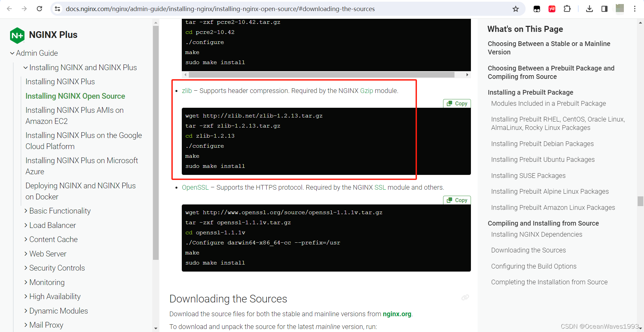The image size is (644, 332).
Task: Click the page vertical scrollbar thumb
Action: [x=640, y=201]
